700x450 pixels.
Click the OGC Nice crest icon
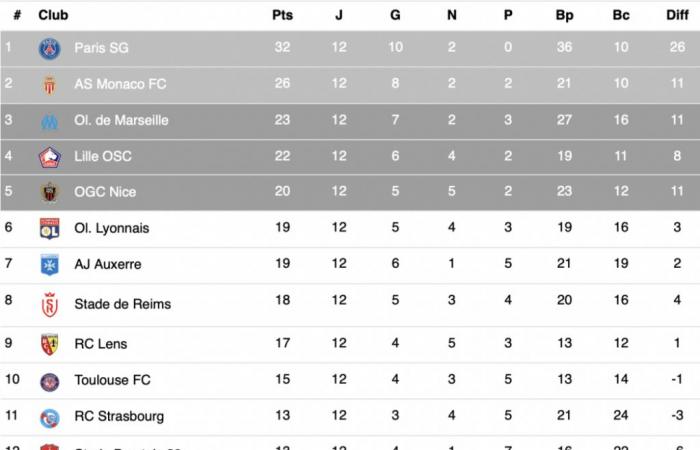tap(49, 192)
